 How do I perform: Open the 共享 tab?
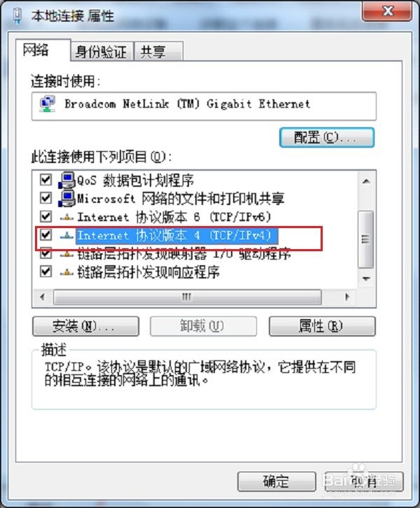point(158,52)
